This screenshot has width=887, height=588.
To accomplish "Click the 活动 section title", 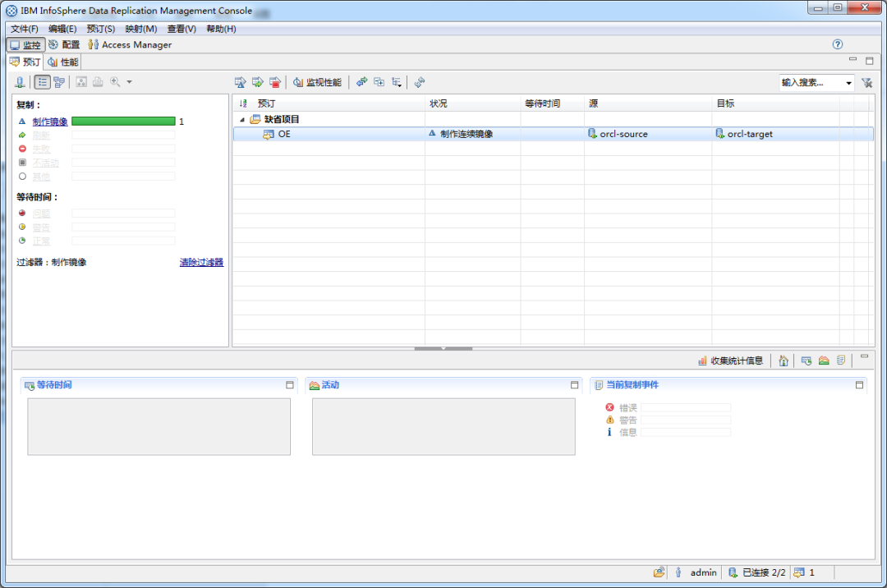I will [330, 385].
